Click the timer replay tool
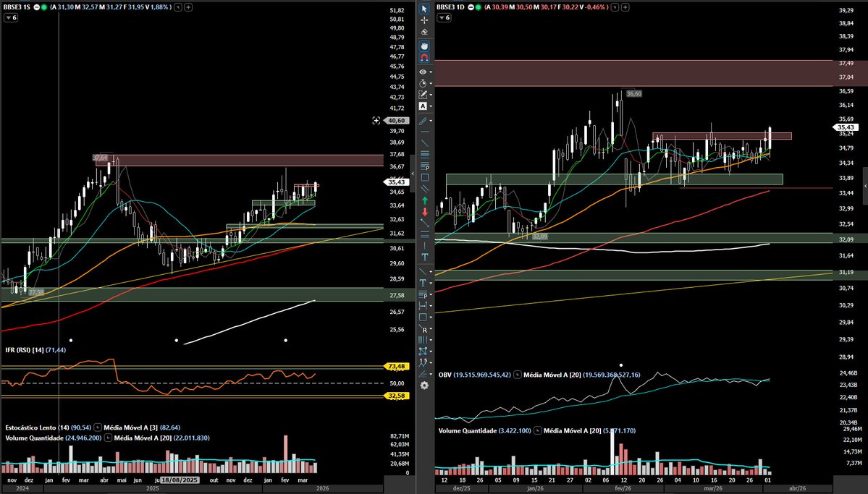 (423, 83)
